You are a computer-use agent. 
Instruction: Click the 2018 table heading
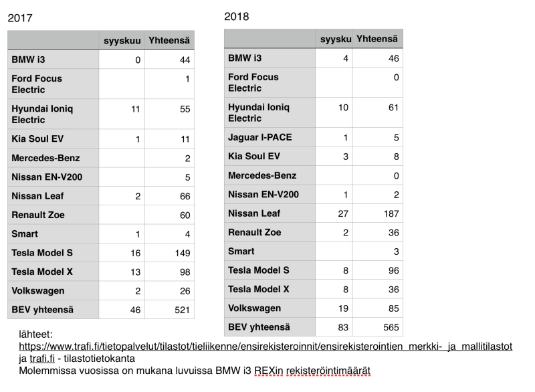tap(237, 16)
